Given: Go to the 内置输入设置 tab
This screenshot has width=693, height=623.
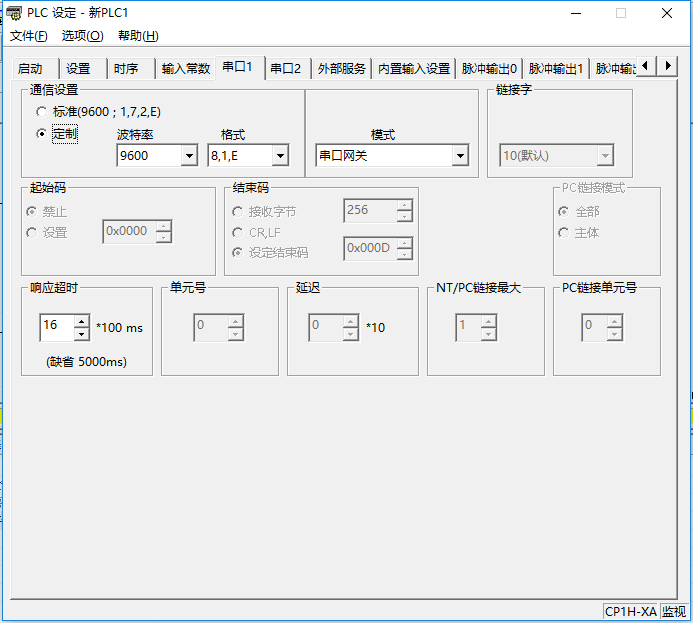Looking at the screenshot, I should click(x=413, y=69).
